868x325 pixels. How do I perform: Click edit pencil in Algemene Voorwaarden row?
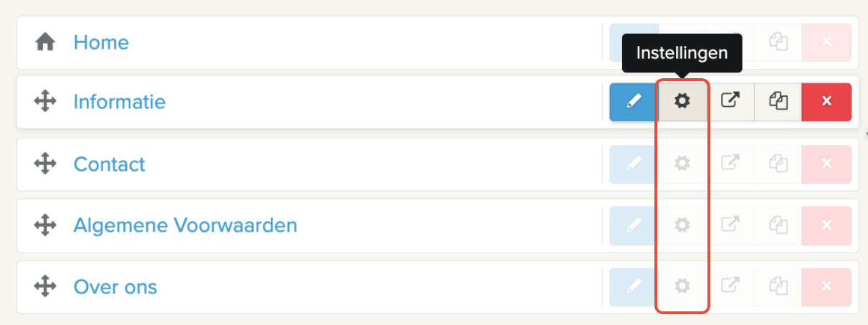[634, 225]
